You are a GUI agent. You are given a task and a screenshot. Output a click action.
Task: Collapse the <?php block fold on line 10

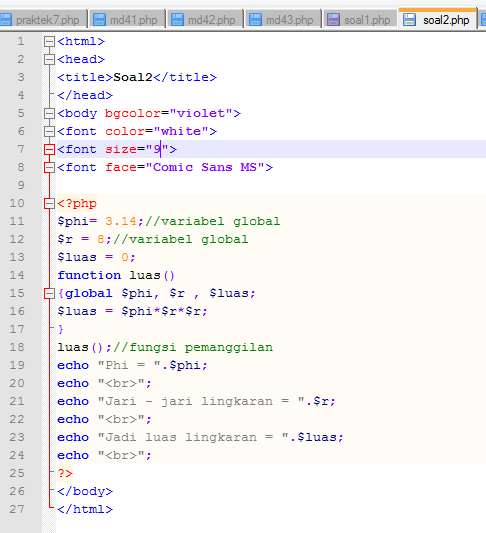[49, 204]
